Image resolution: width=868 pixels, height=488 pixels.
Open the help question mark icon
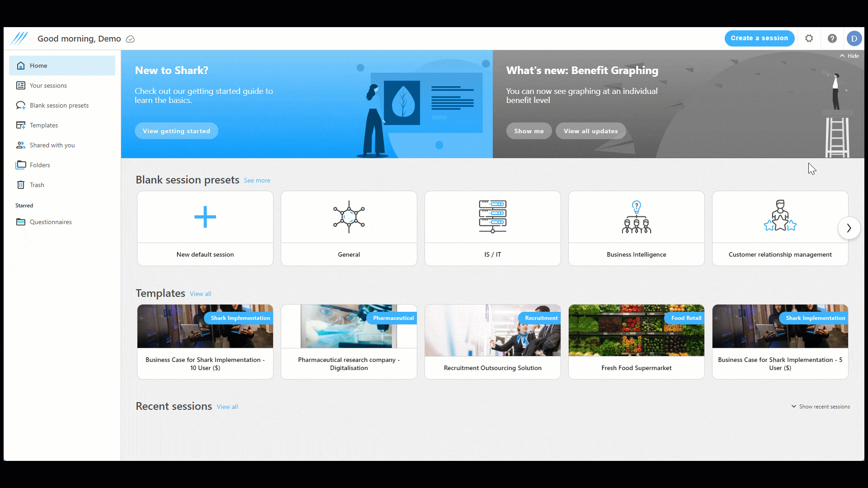[832, 38]
